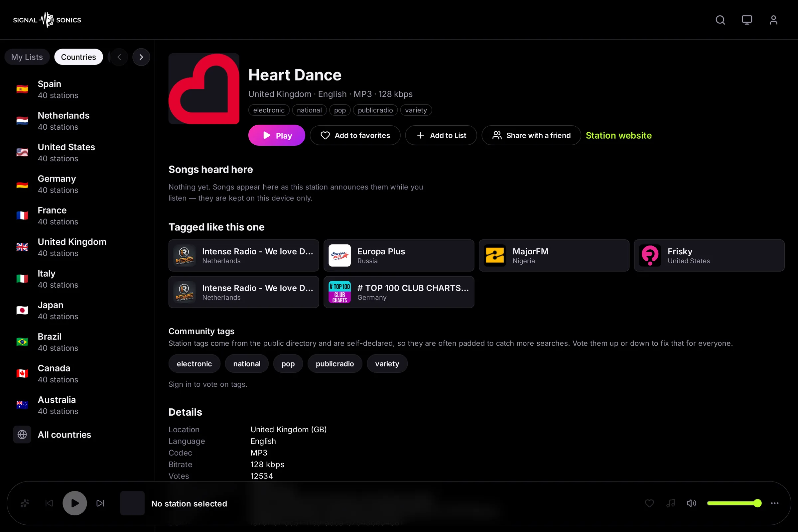This screenshot has width=798, height=532.
Task: Switch to the My Lists tab
Action: 27,57
